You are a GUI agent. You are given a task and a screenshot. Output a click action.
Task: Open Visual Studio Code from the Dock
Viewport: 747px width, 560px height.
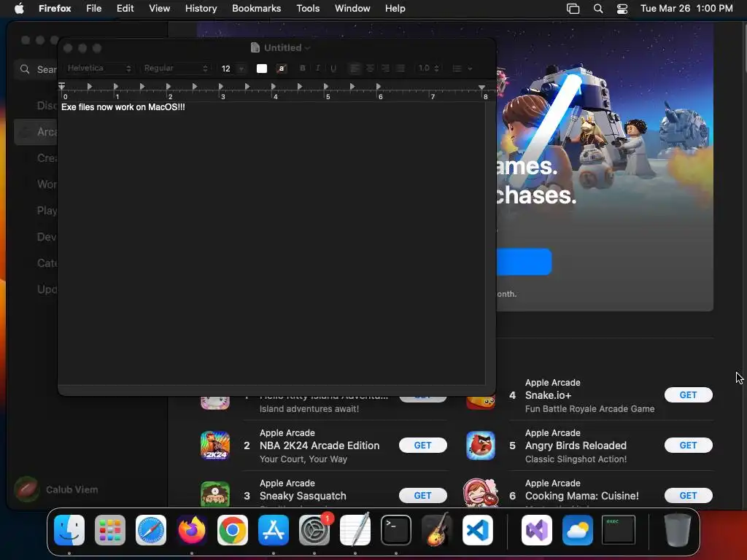(x=478, y=530)
